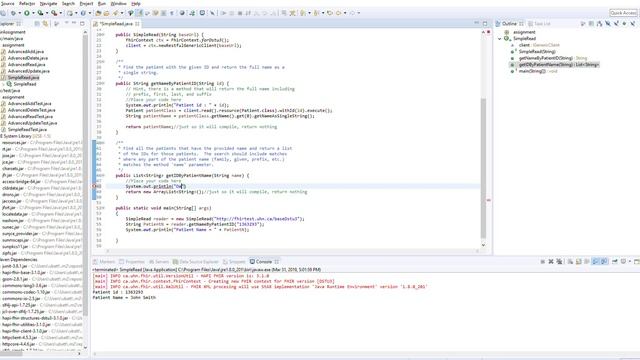Click the Coverage run icon in toolbar

[40, 13]
